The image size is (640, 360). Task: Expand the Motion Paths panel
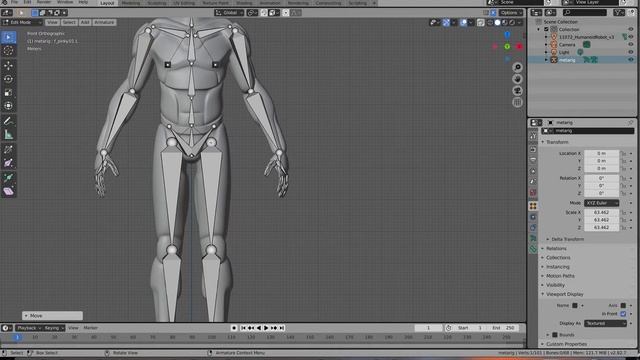[560, 276]
